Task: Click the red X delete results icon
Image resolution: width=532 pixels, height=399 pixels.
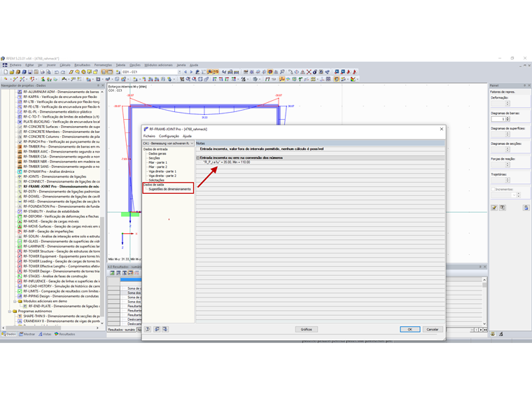Action: [x=309, y=72]
